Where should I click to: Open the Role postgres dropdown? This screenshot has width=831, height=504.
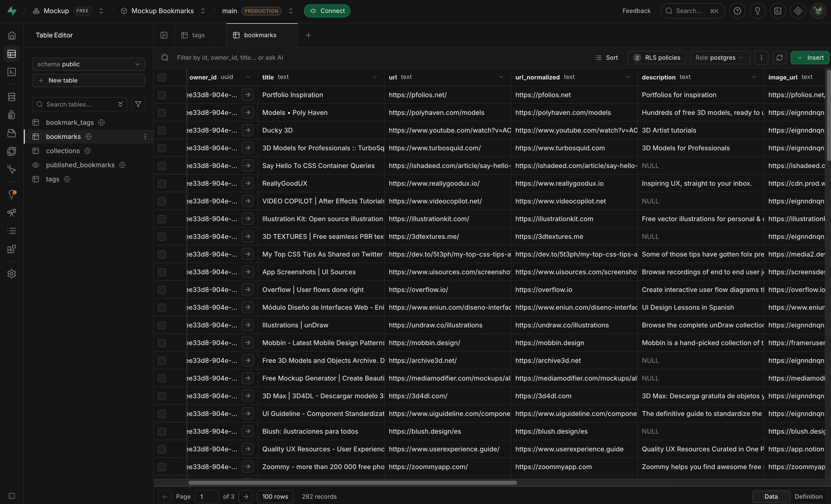point(720,58)
